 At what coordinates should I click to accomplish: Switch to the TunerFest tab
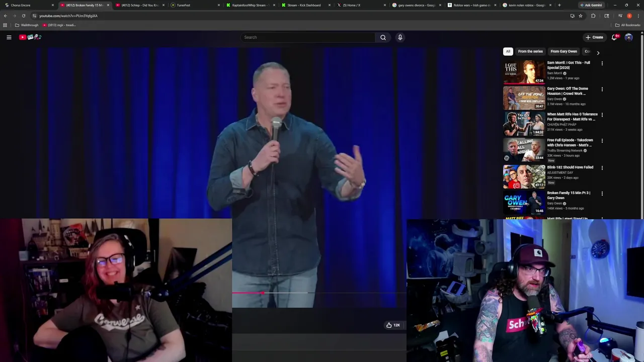click(195, 5)
